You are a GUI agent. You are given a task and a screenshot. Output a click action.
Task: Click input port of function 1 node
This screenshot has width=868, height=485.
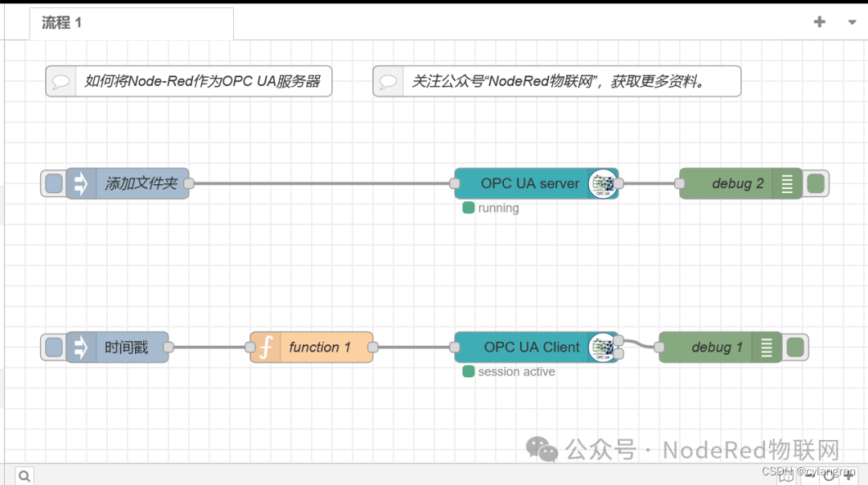click(x=250, y=347)
